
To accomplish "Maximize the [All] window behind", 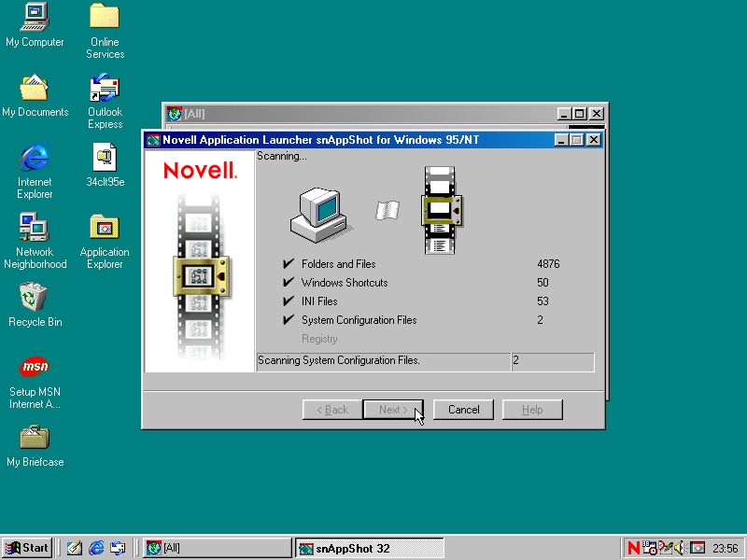I will click(579, 113).
